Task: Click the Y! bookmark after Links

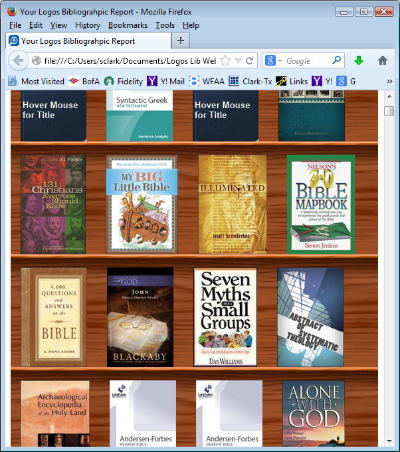Action: (322, 81)
